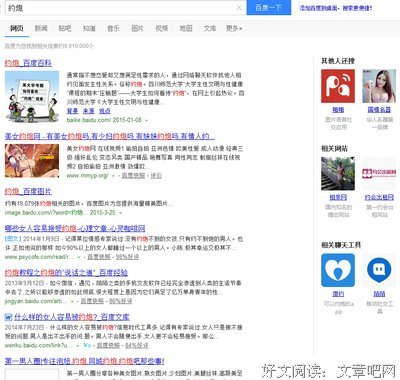Click the 国模名器 photo thumbnail

click(x=379, y=86)
